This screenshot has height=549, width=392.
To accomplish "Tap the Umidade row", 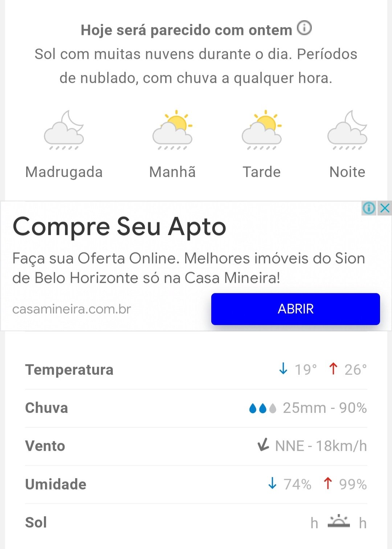I will 196,484.
